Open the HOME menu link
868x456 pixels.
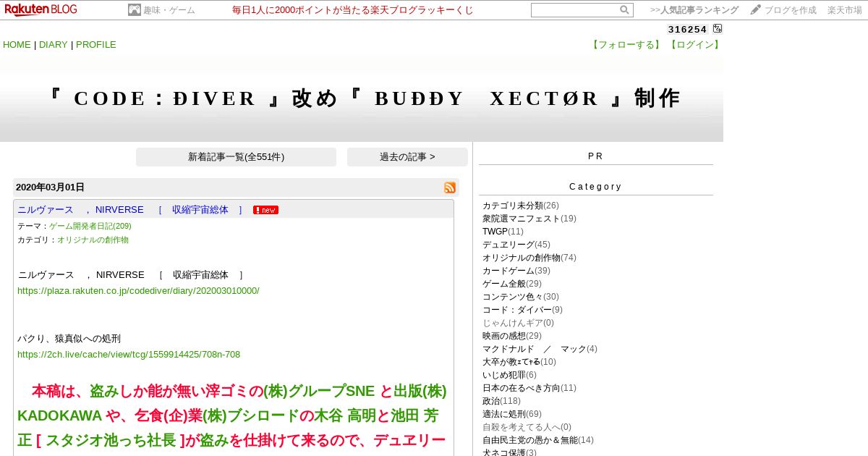[x=17, y=45]
